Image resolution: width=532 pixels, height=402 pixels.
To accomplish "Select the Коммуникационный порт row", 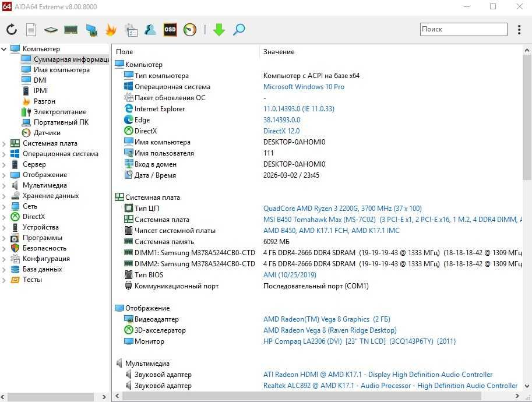I will point(317,286).
